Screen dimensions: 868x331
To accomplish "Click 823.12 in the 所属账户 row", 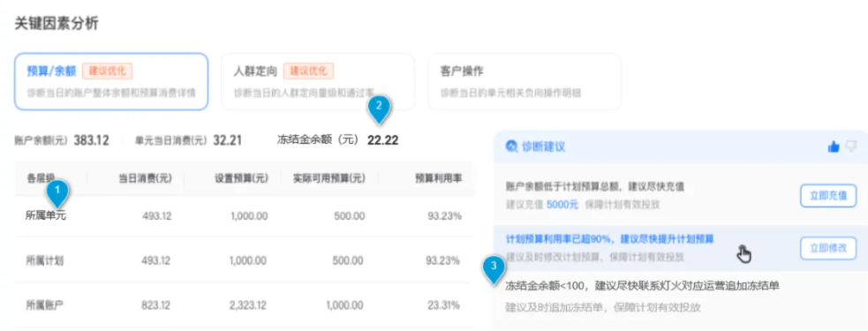I will pyautogui.click(x=156, y=305).
